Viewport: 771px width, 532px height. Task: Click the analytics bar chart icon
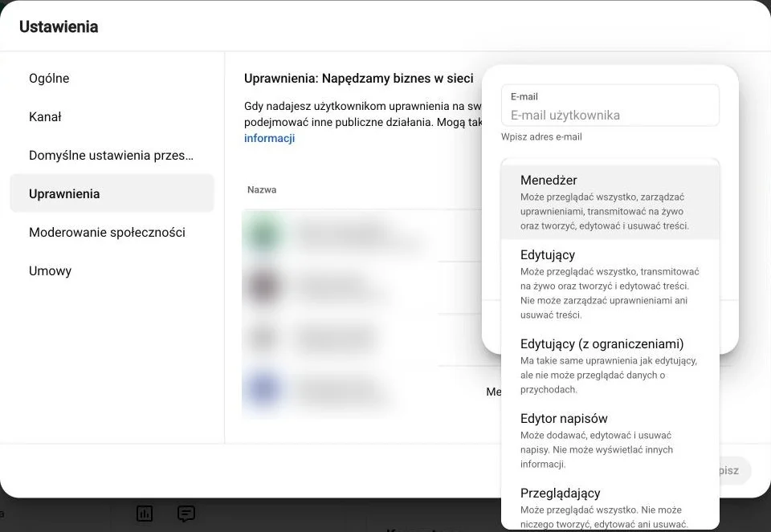[x=145, y=514]
